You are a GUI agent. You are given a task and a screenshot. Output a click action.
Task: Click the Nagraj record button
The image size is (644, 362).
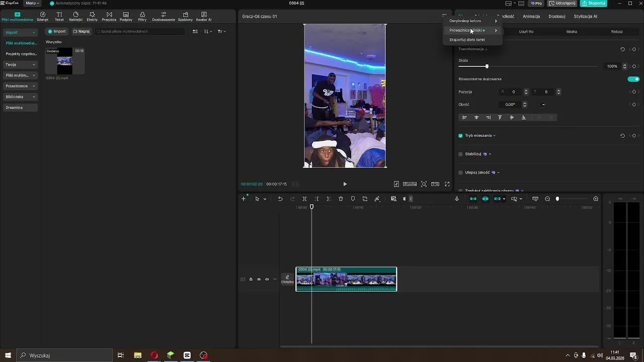click(82, 31)
